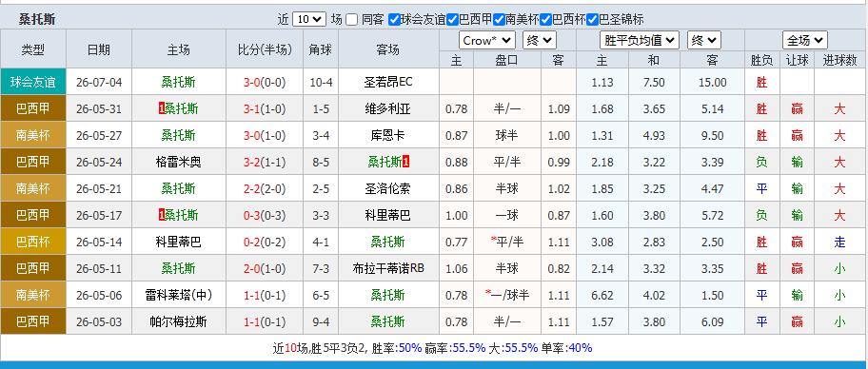This screenshot has width=868, height=369.
Task: Click the date 26-05-21
Action: click(x=99, y=188)
